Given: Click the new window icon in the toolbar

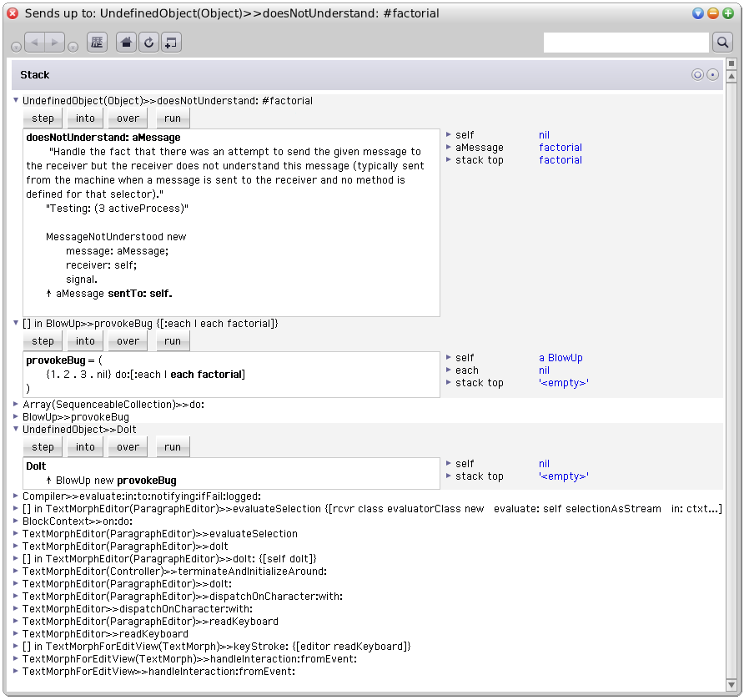Looking at the screenshot, I should [x=171, y=43].
